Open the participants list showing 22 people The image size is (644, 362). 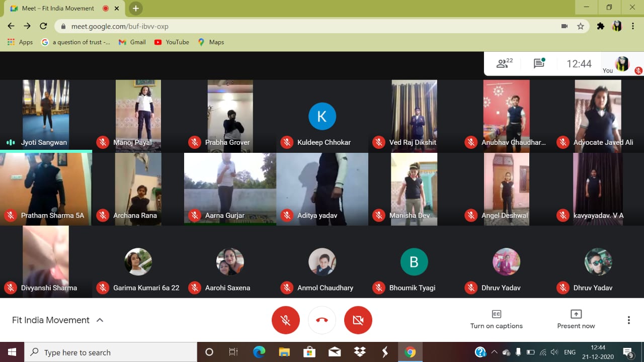(x=505, y=63)
